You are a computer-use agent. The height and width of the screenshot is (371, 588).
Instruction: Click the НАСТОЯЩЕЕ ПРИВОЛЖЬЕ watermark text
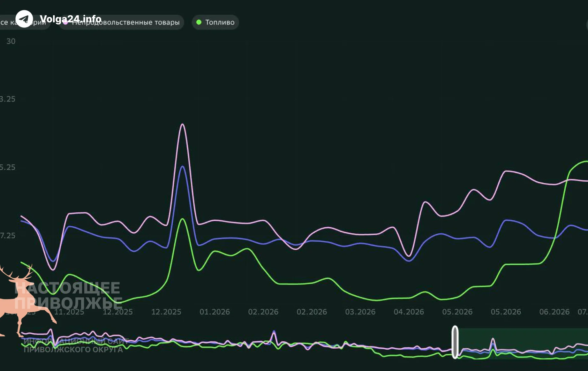[x=68, y=296]
